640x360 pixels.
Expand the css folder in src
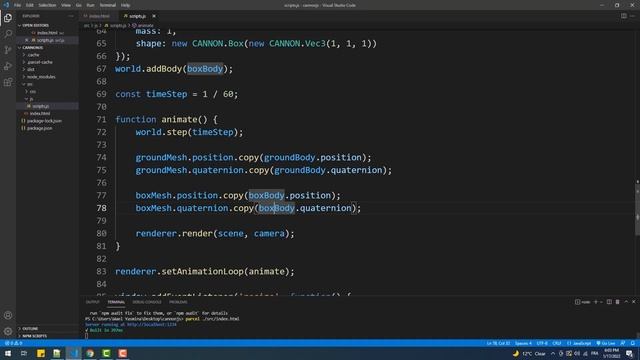click(x=47, y=91)
